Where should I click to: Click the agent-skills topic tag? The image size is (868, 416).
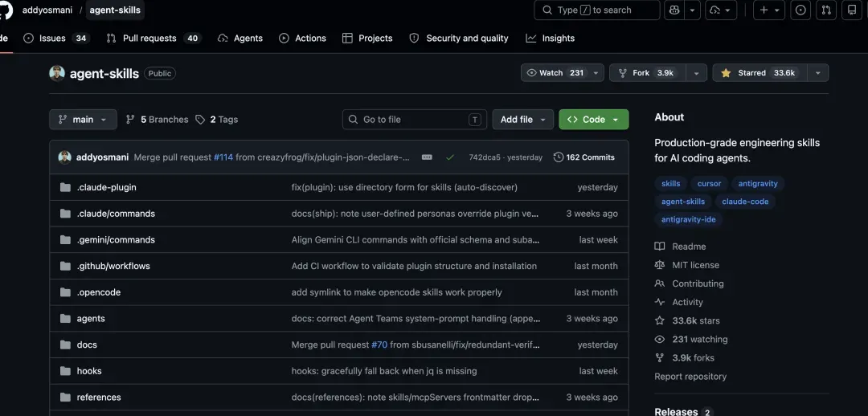(x=683, y=202)
